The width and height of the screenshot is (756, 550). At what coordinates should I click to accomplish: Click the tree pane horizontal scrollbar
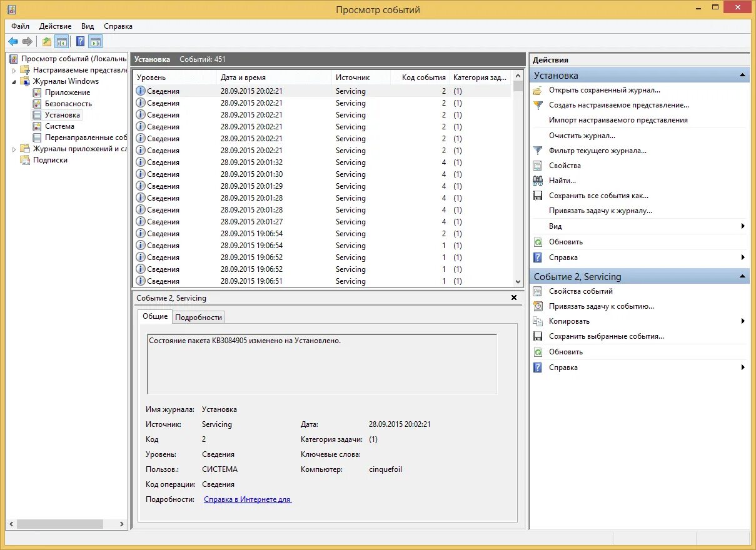pyautogui.click(x=67, y=524)
